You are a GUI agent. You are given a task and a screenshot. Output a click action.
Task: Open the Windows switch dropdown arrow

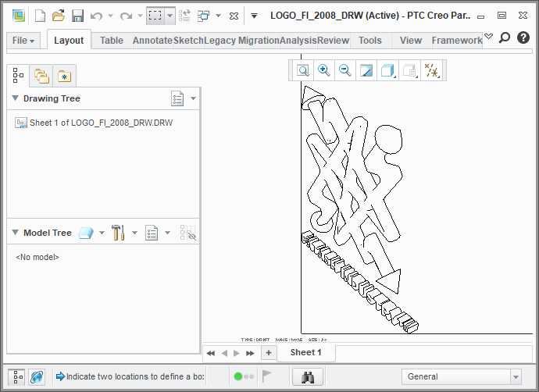click(218, 16)
